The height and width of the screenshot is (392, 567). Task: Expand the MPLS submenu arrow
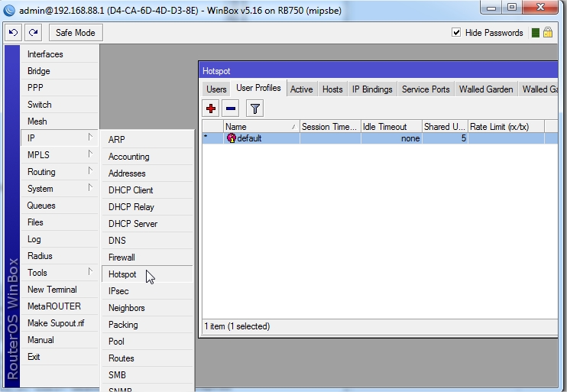pyautogui.click(x=90, y=154)
